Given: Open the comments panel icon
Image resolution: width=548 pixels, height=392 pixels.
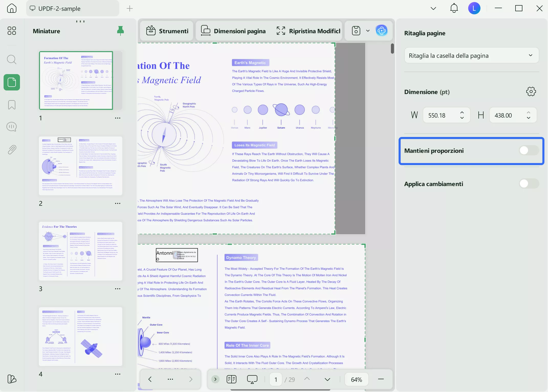Looking at the screenshot, I should click(12, 127).
